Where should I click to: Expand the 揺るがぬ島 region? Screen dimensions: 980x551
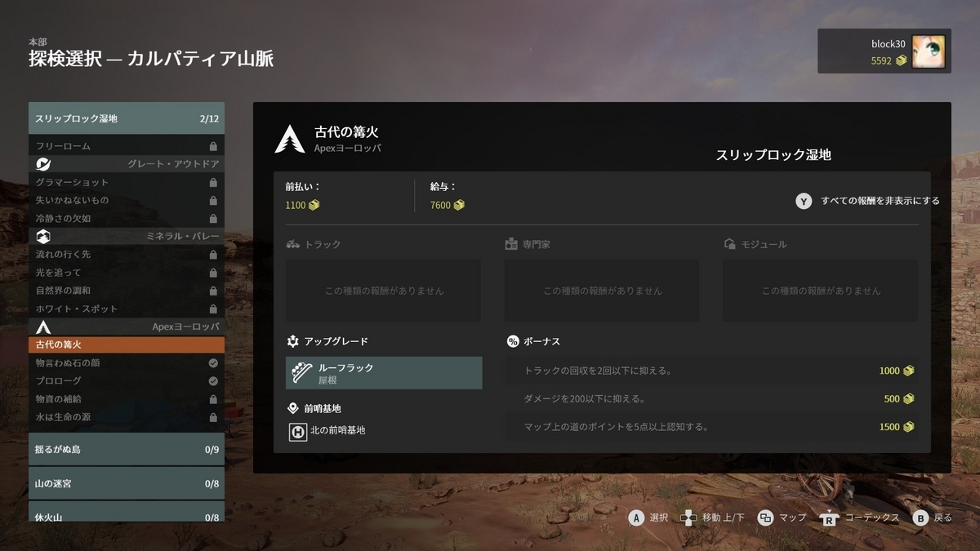[x=127, y=449]
